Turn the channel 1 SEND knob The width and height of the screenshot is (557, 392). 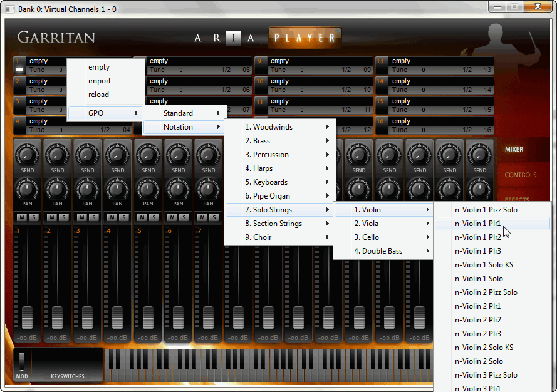pos(27,154)
